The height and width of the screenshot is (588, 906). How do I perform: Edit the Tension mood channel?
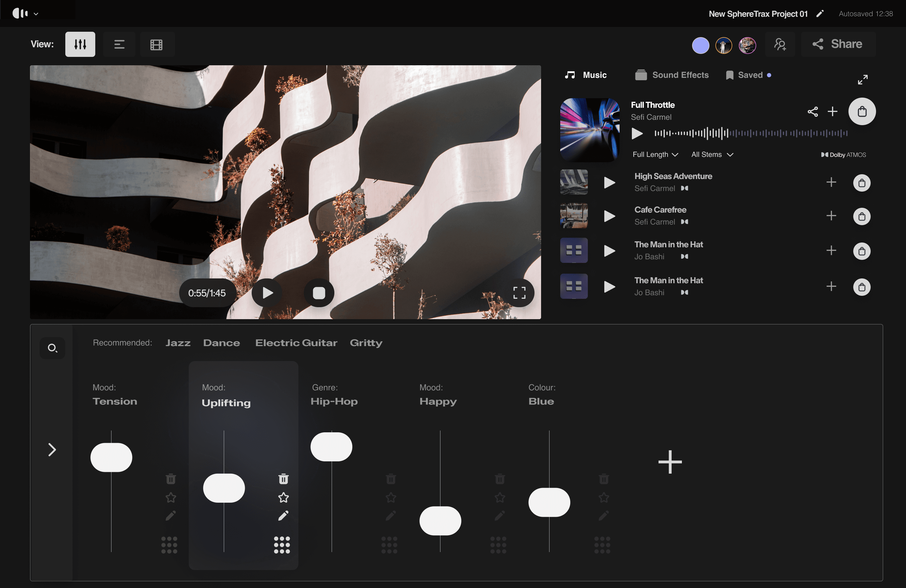click(170, 516)
